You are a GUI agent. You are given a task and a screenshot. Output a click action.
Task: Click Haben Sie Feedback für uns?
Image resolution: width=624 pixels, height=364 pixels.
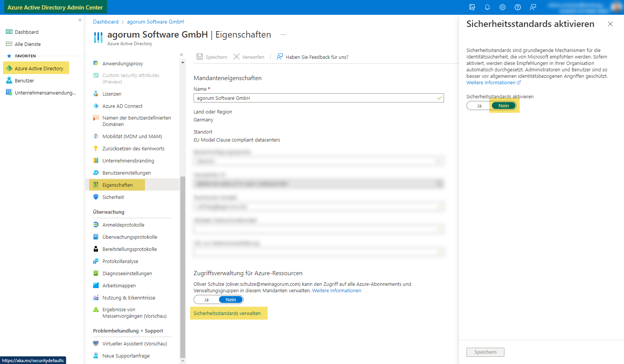tap(312, 57)
